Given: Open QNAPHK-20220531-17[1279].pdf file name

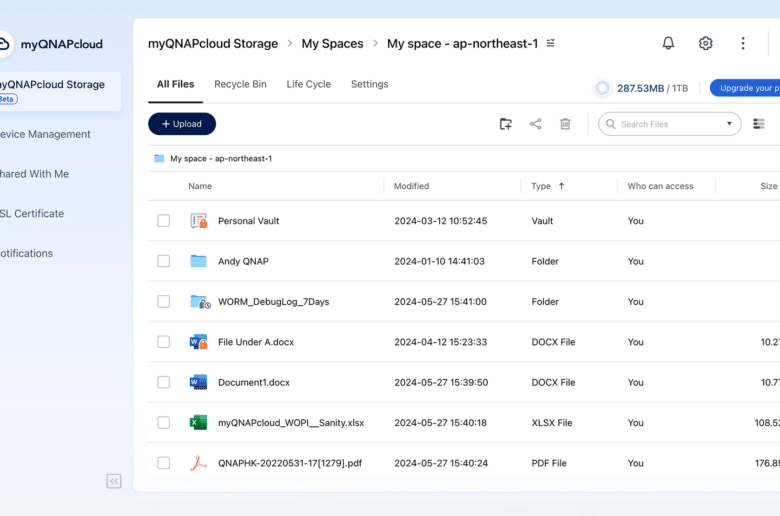Looking at the screenshot, I should click(x=290, y=463).
